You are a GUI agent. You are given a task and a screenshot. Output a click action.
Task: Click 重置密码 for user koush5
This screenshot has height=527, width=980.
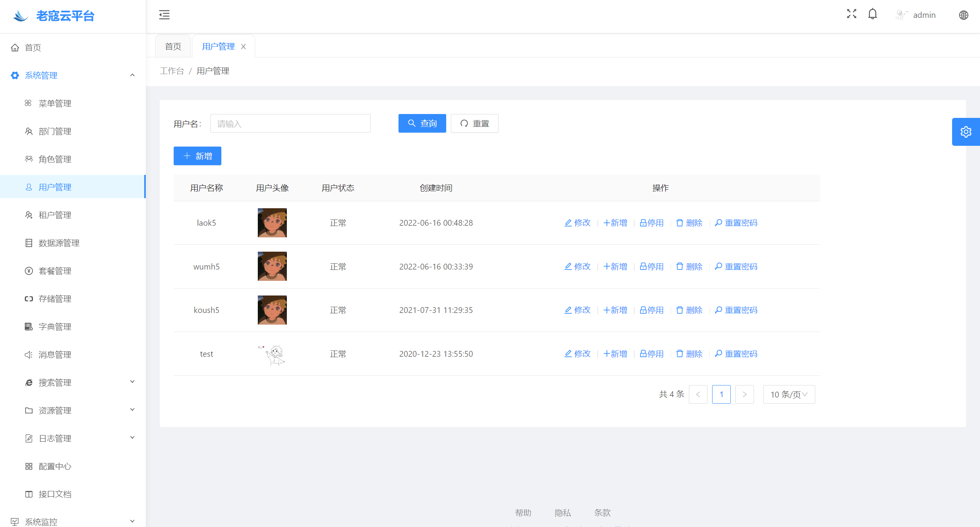736,310
